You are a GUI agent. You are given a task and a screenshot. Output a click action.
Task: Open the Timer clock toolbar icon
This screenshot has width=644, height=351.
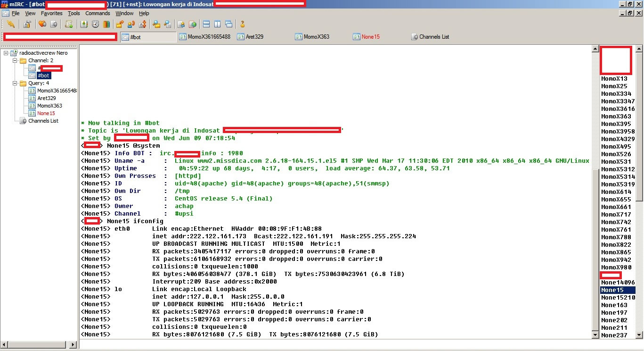tap(95, 24)
